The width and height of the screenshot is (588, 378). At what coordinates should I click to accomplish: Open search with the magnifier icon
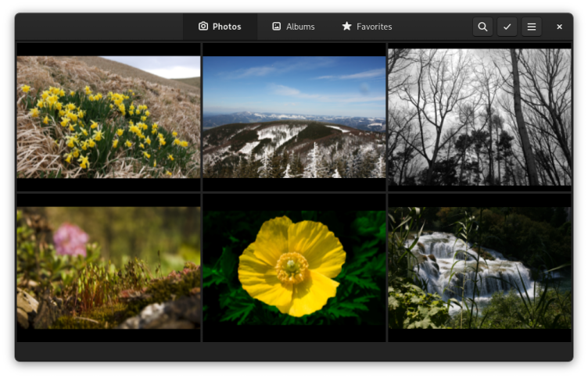[x=482, y=27]
